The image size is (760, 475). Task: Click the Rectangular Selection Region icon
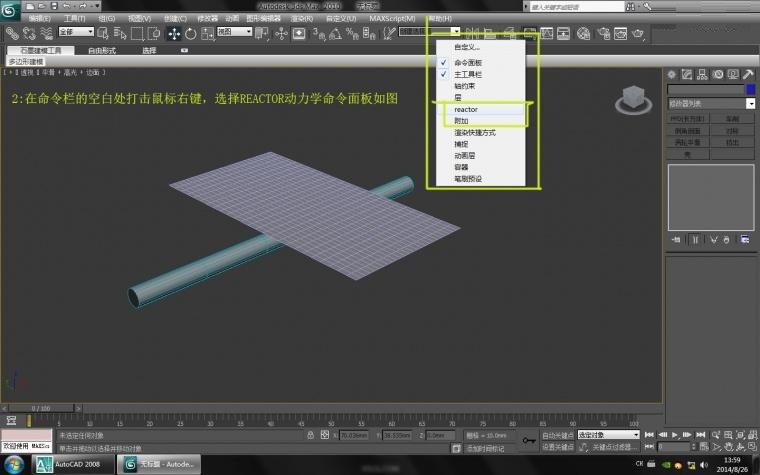pyautogui.click(x=137, y=33)
